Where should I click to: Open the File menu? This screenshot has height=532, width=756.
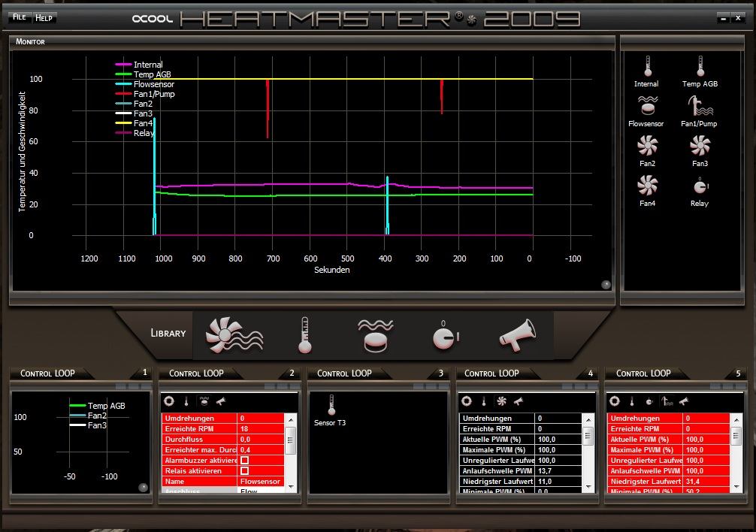tap(20, 17)
